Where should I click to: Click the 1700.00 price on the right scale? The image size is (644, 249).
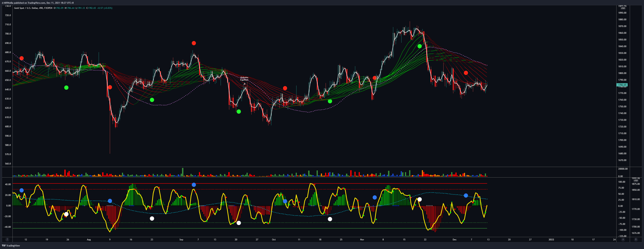(622, 140)
